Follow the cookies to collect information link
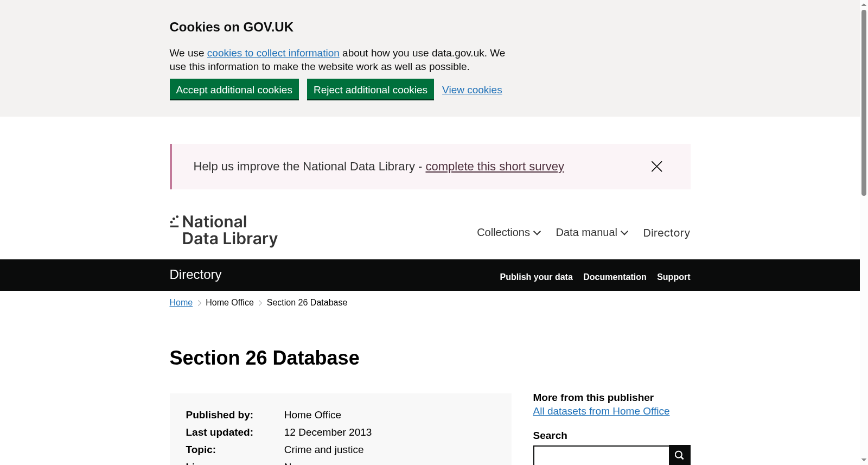The image size is (868, 465). click(x=273, y=53)
